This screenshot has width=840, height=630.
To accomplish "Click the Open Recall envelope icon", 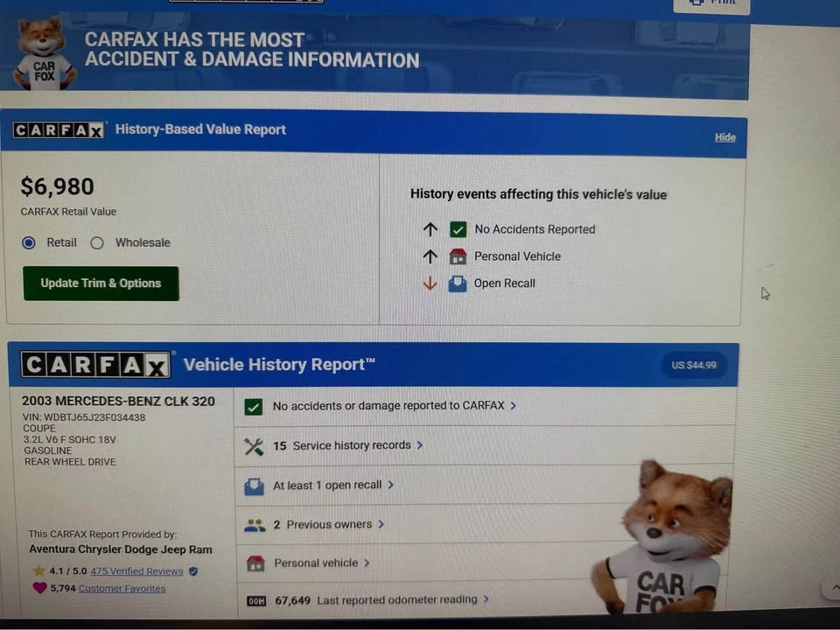I will pos(458,283).
